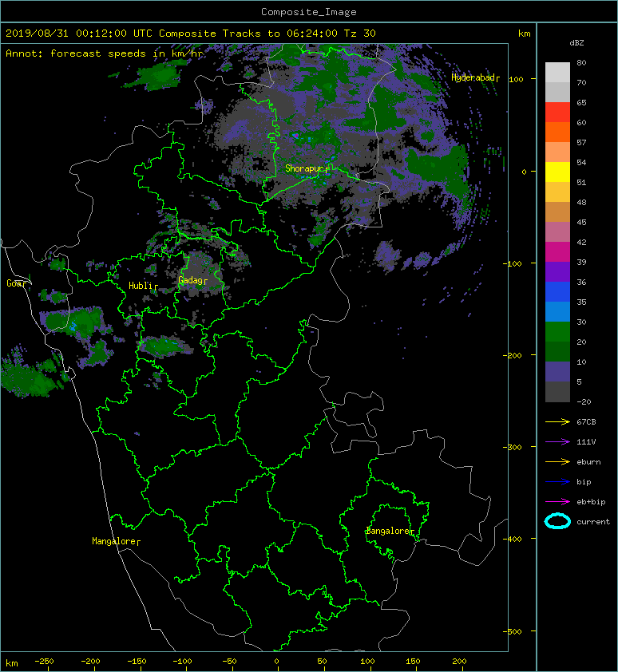Click the radar echo over Gadag district

(x=200, y=272)
